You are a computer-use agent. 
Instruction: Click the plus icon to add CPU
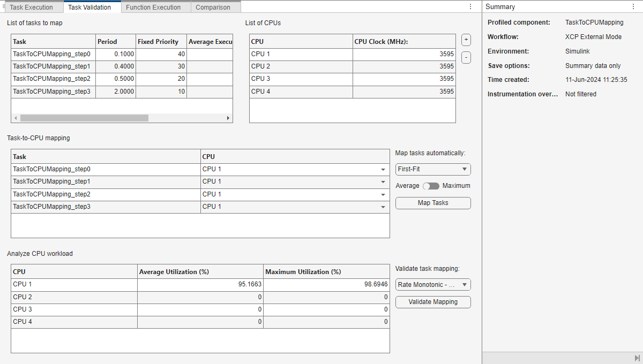(466, 40)
